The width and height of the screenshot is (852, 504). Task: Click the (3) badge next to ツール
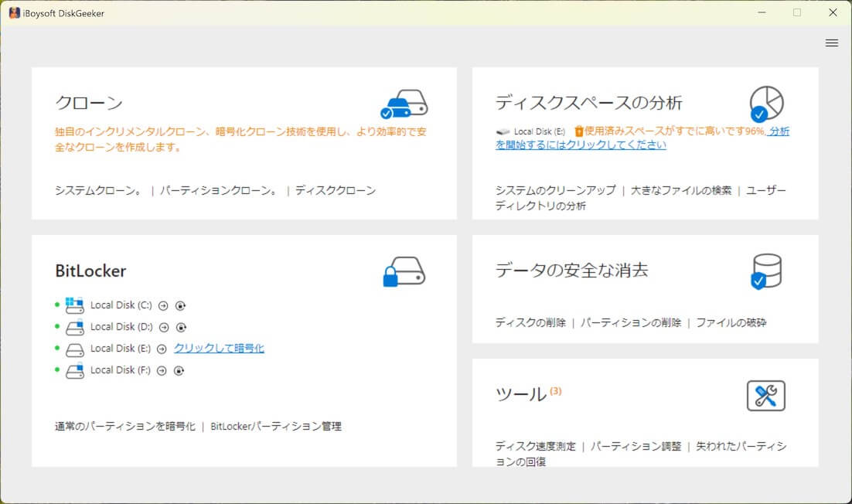[x=555, y=391]
